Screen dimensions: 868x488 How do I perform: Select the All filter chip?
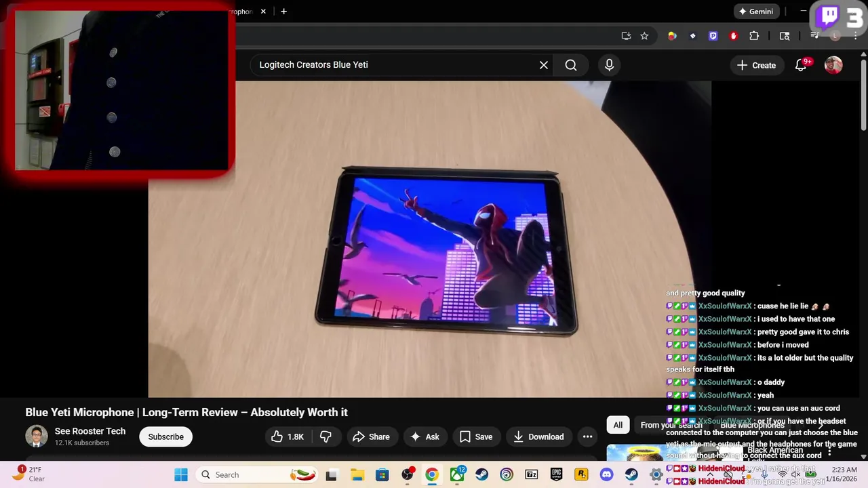coord(618,425)
